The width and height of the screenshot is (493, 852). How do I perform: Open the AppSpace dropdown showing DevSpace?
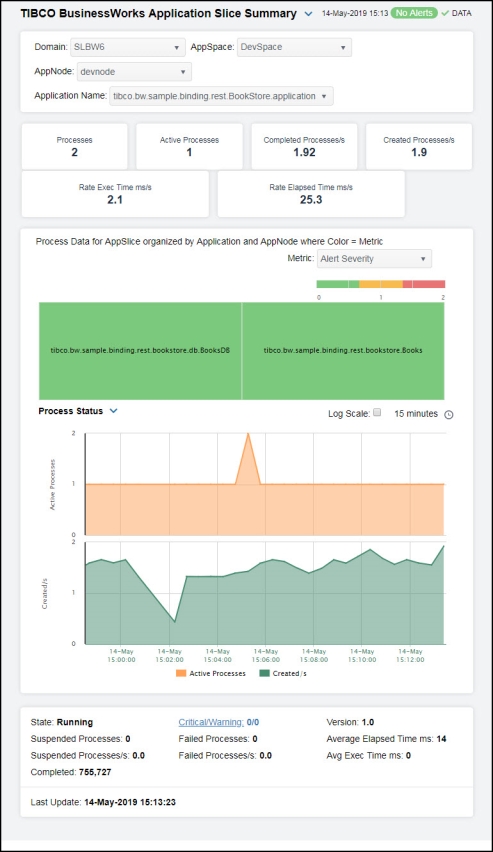[x=294, y=47]
